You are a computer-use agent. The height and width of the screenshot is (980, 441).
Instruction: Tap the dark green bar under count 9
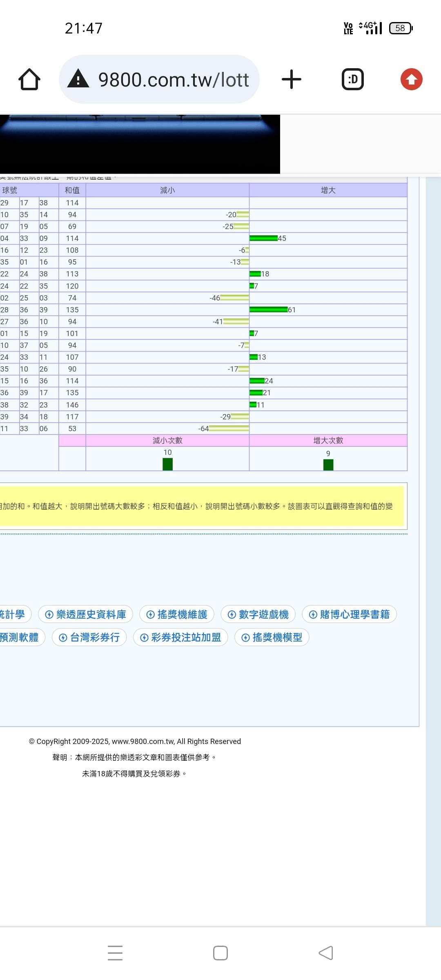click(x=328, y=465)
